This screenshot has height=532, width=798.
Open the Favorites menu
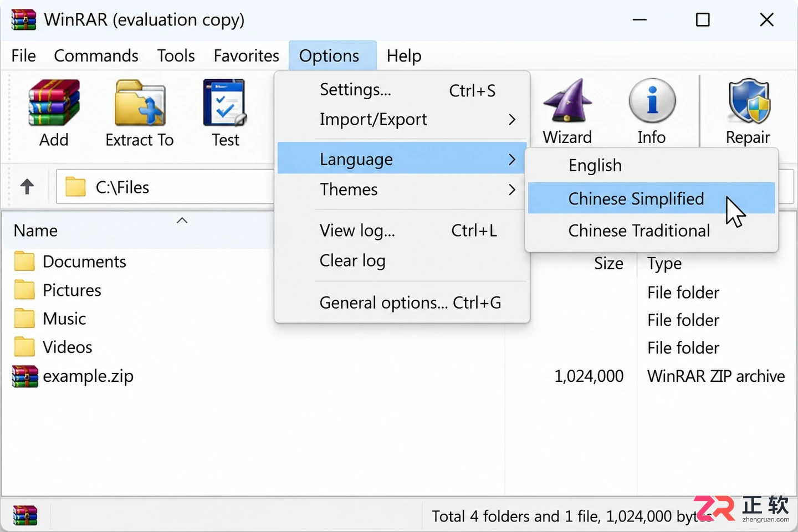coord(247,55)
